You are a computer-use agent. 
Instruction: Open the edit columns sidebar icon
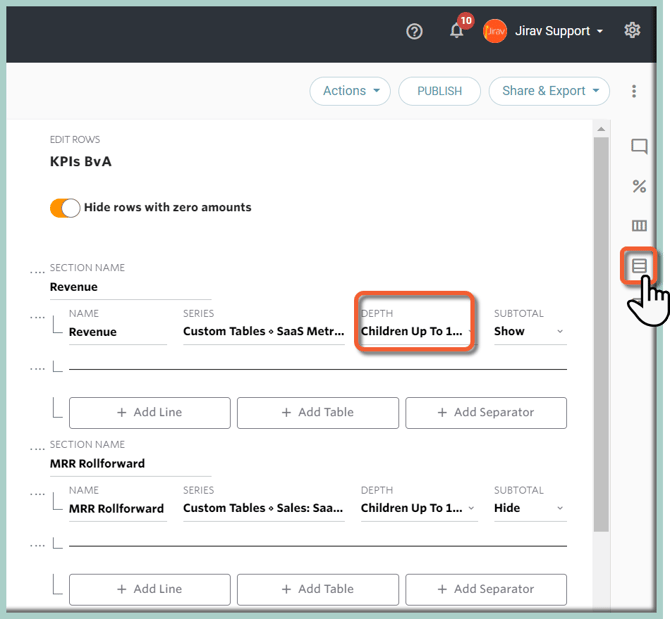pos(639,226)
